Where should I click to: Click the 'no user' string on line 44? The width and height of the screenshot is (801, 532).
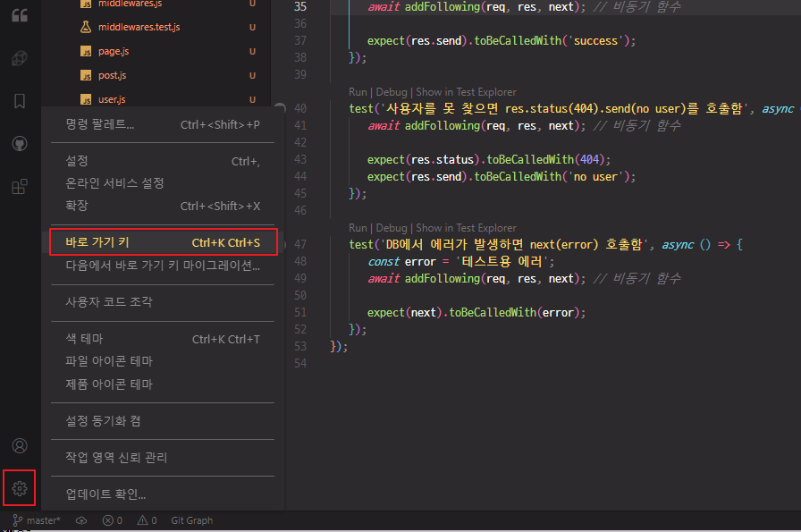(x=595, y=177)
